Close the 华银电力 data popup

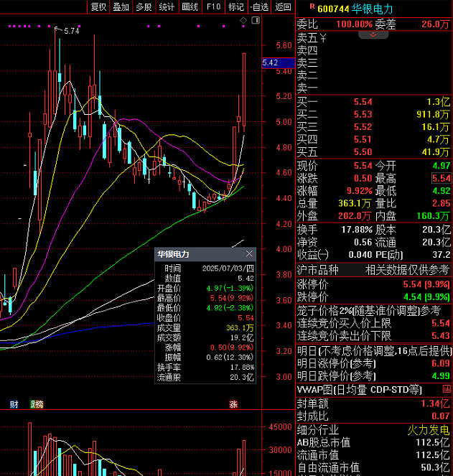click(x=249, y=254)
